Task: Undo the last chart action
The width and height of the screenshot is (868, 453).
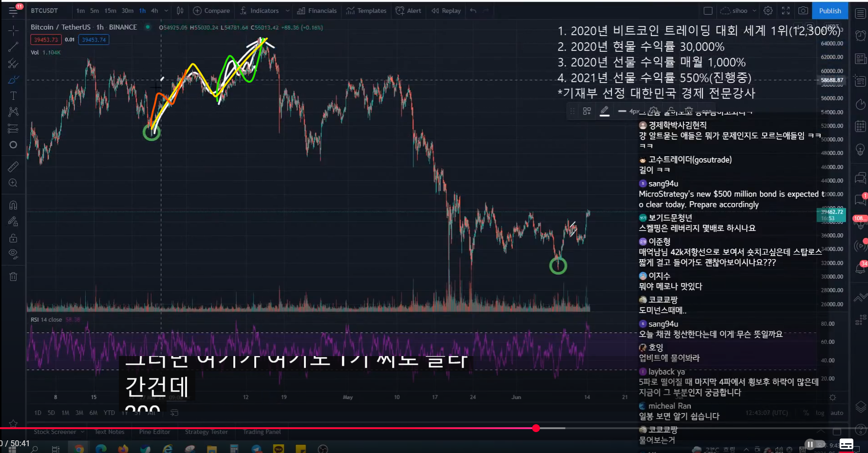Action: [473, 11]
